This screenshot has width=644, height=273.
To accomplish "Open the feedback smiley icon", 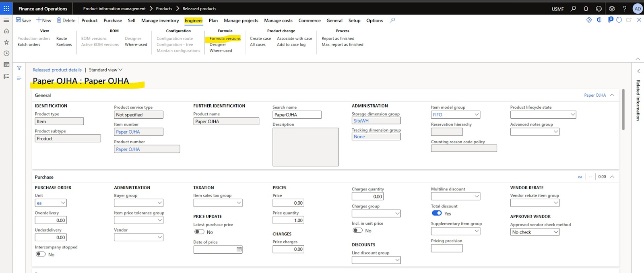I will pyautogui.click(x=599, y=8).
